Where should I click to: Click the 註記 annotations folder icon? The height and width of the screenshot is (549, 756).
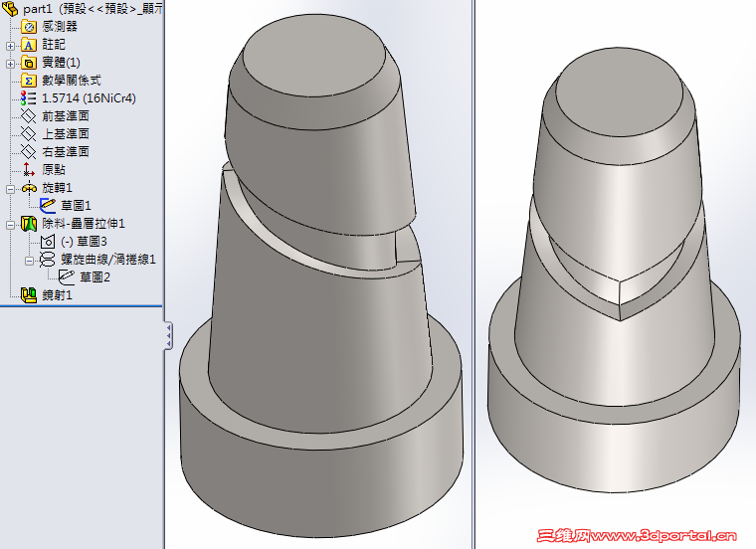click(29, 45)
